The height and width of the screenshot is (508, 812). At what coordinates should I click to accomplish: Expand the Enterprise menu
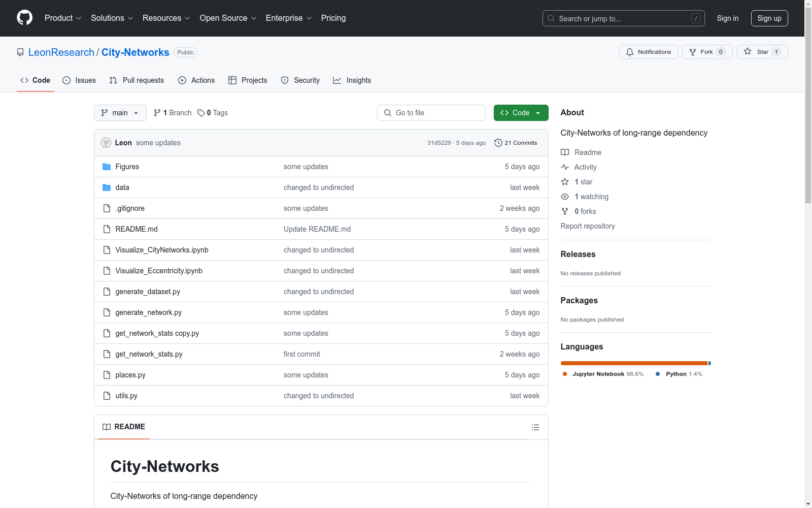[289, 18]
